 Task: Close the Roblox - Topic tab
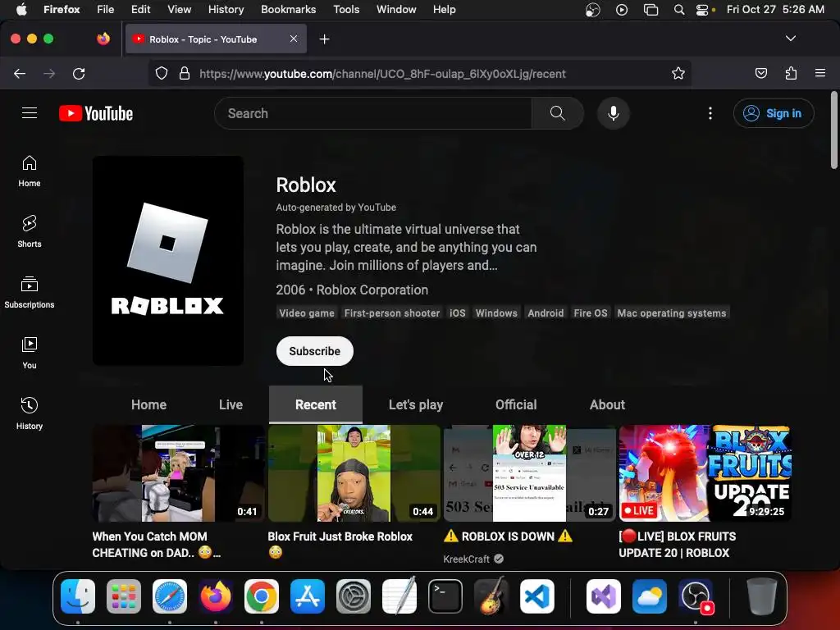[x=294, y=39]
